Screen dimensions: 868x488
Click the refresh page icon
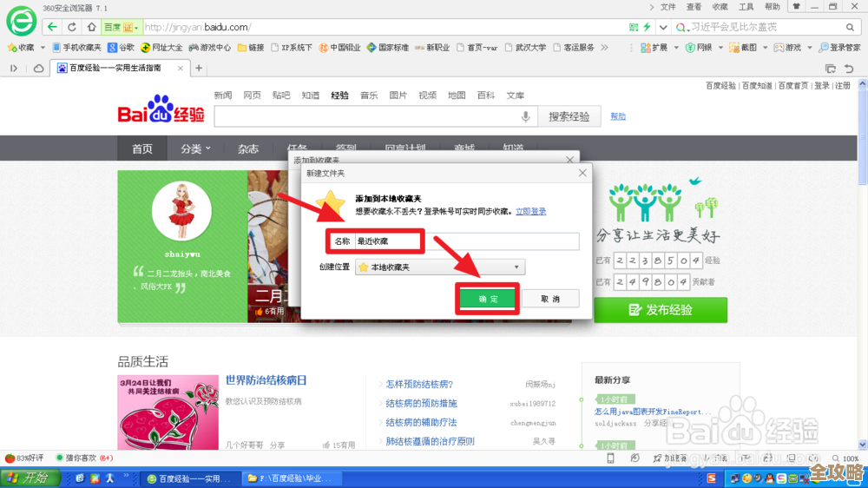(x=73, y=27)
